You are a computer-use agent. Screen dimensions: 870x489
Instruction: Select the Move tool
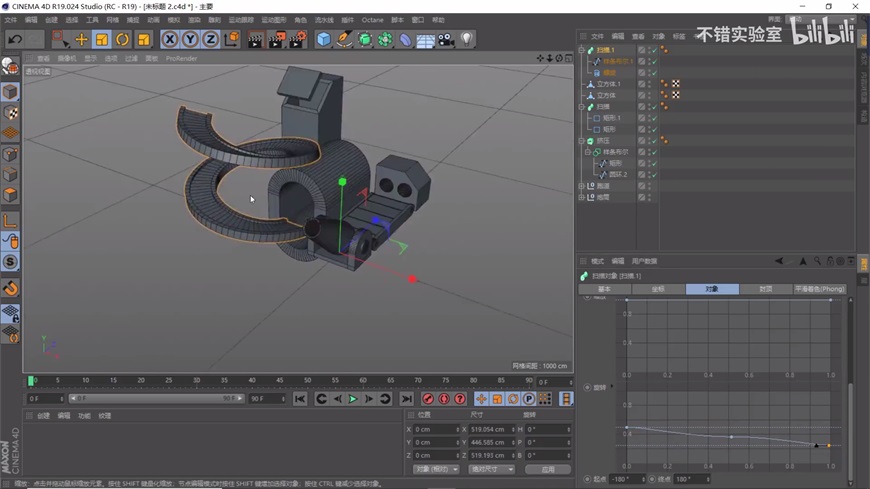tap(81, 40)
